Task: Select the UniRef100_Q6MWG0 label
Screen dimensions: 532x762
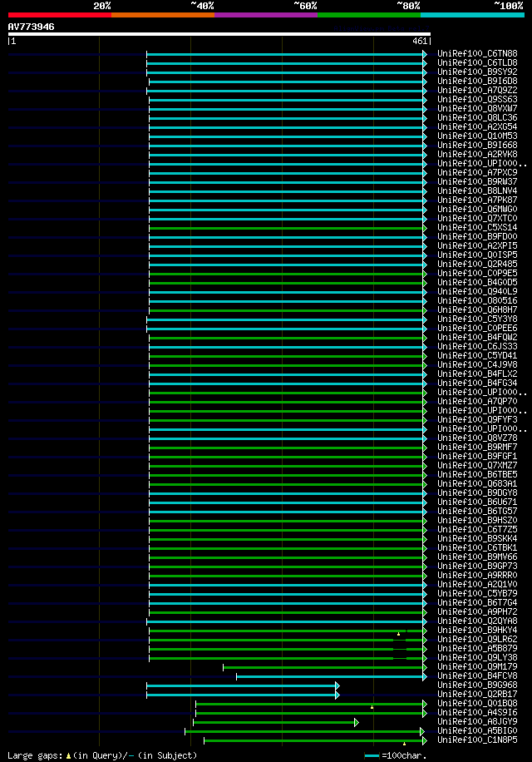Action: point(477,210)
